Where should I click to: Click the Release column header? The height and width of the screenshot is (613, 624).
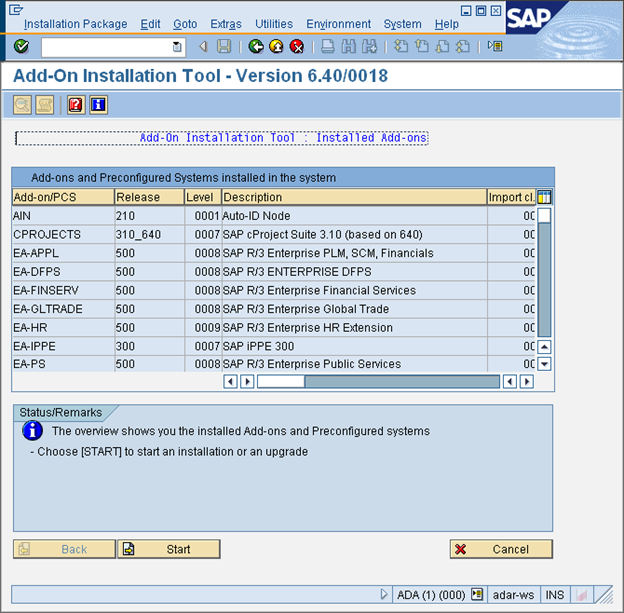[x=150, y=197]
